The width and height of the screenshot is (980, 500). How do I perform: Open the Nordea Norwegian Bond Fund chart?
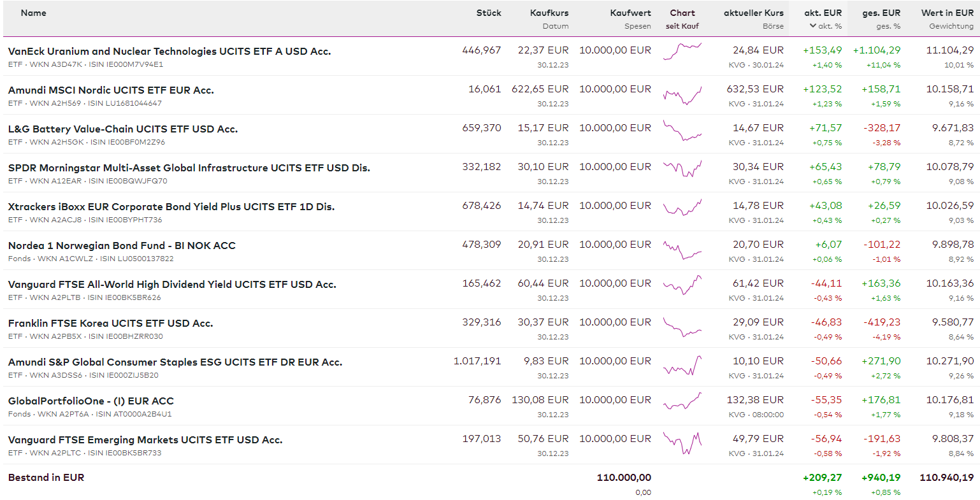(x=682, y=250)
